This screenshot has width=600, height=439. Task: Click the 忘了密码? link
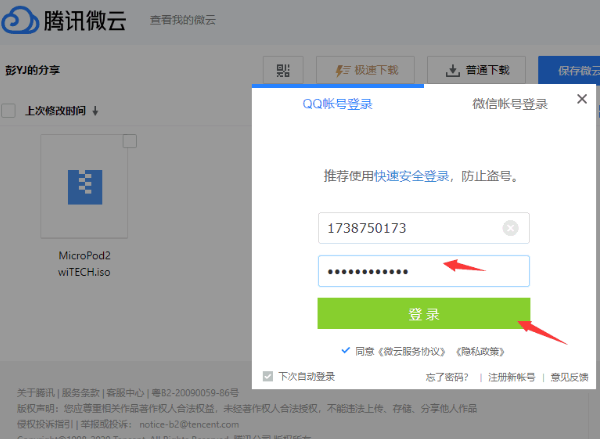click(447, 377)
